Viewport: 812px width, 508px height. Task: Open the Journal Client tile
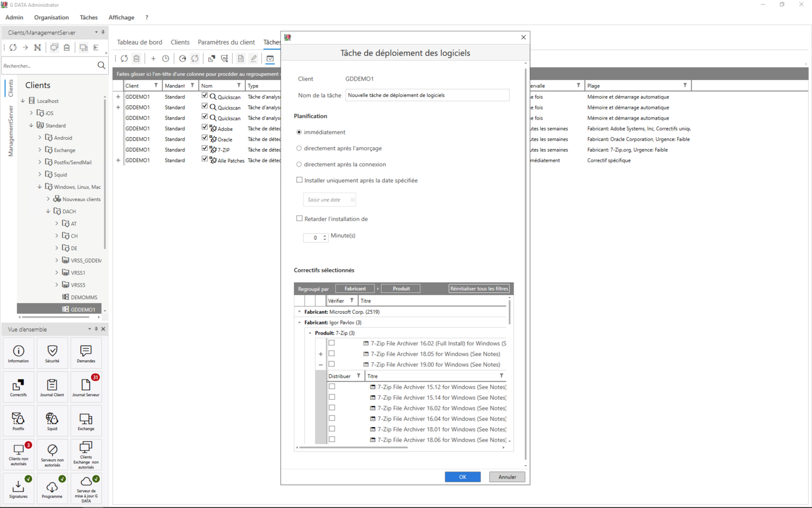coord(52,387)
